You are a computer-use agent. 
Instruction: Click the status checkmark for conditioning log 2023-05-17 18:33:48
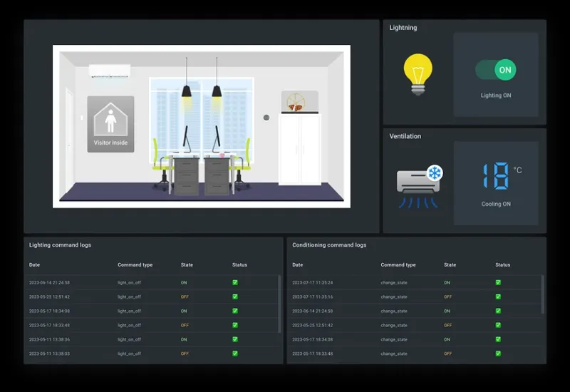click(498, 354)
